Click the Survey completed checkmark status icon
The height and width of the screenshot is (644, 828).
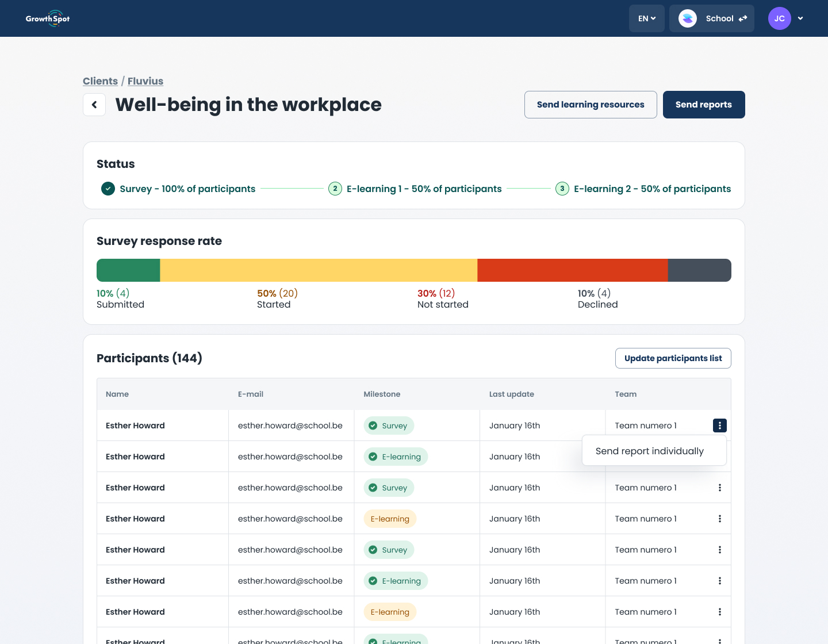point(108,189)
